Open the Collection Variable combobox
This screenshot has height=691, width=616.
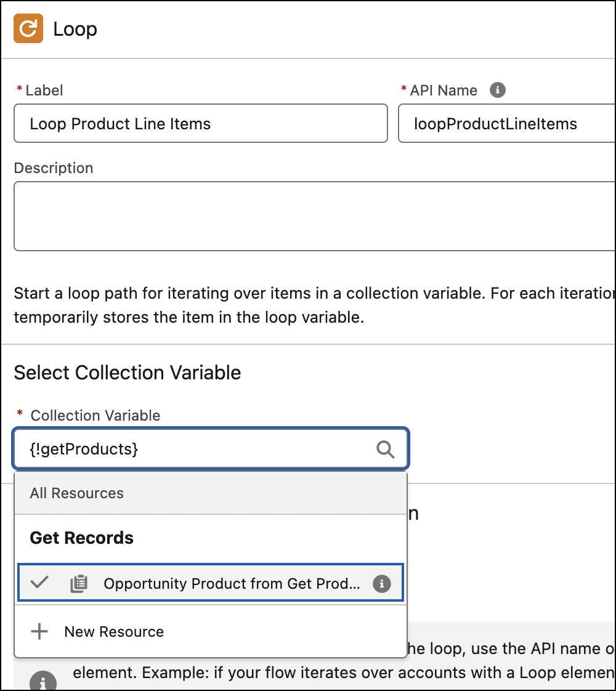211,449
